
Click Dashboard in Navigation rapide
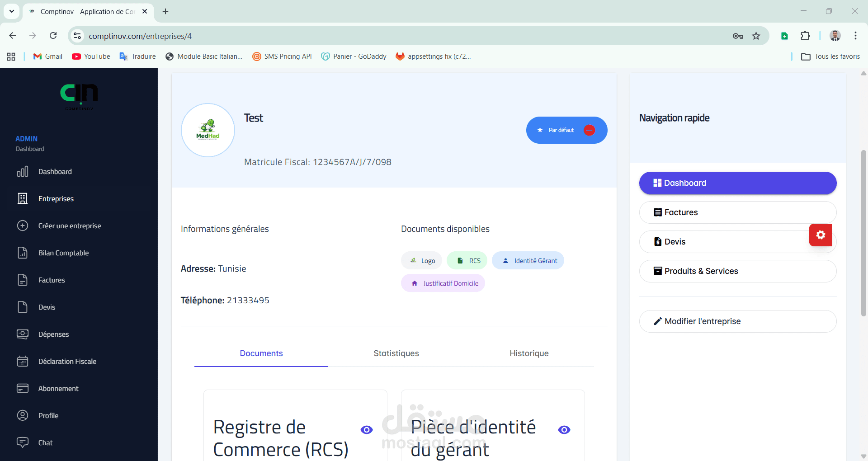(x=738, y=183)
